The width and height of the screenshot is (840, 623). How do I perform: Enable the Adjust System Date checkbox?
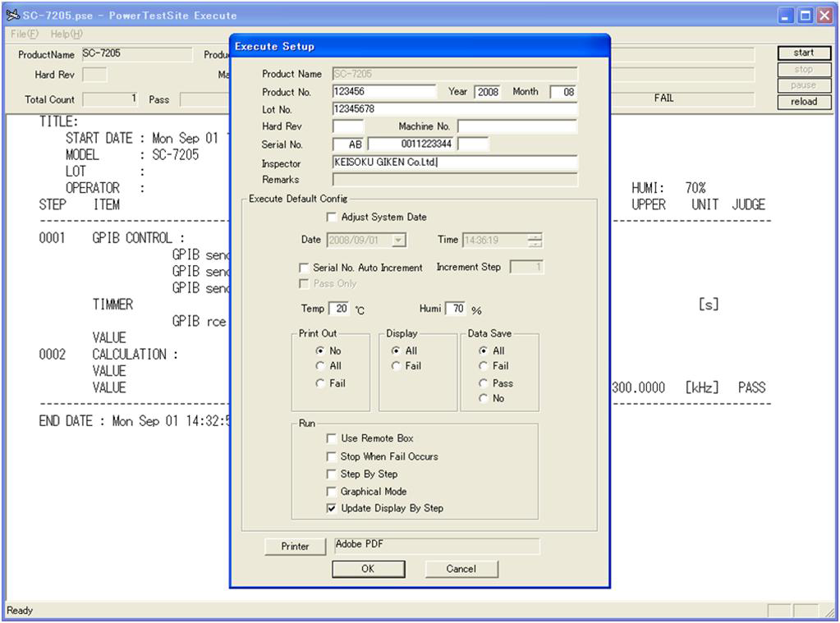[x=332, y=218]
